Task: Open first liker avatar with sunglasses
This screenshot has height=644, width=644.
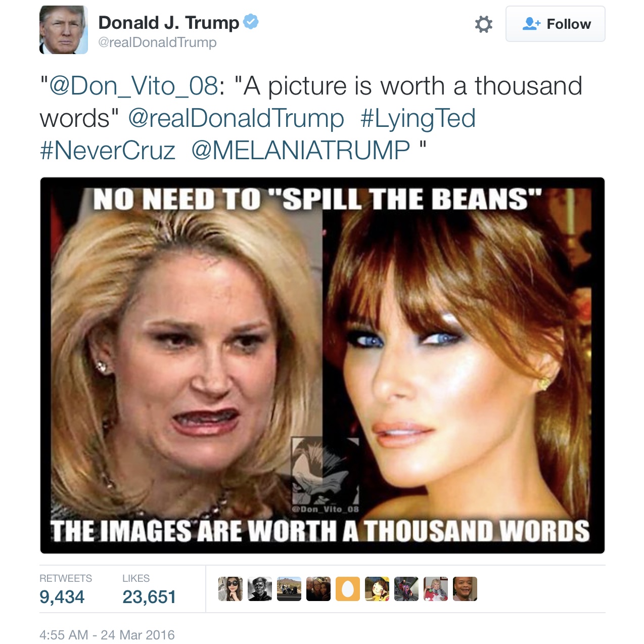Action: coord(231,589)
